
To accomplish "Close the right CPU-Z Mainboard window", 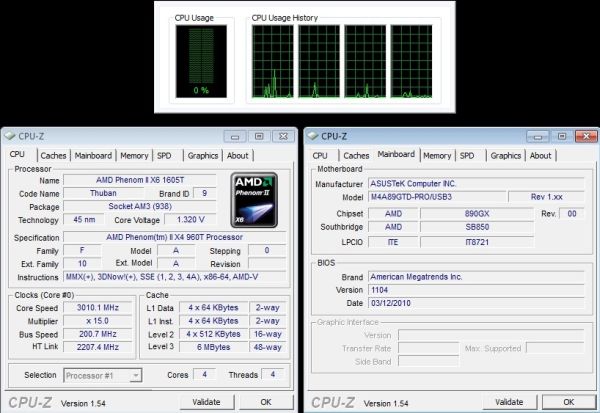I will [586, 137].
